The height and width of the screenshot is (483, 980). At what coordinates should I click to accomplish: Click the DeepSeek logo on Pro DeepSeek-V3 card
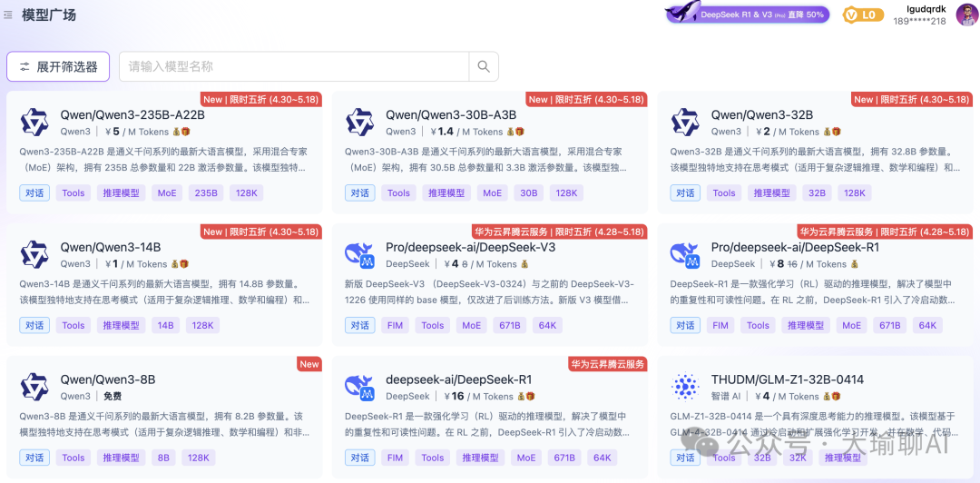click(359, 254)
